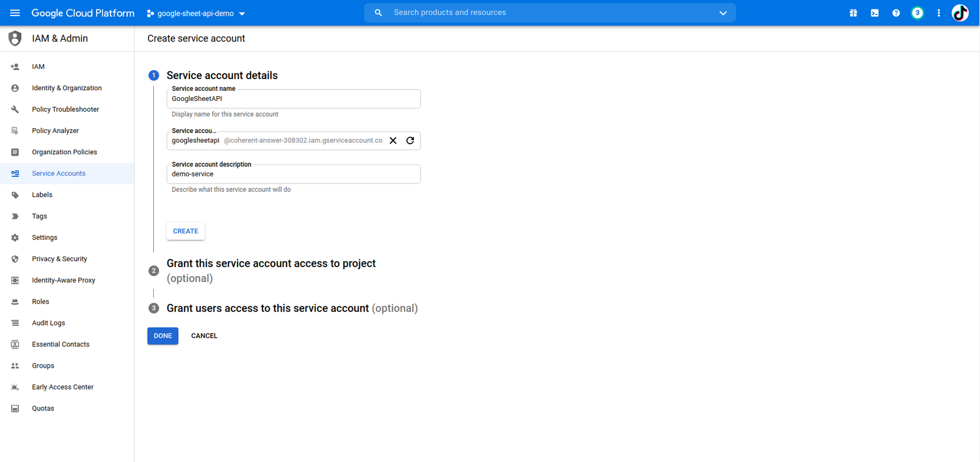Viewport: 980px width, 462px height.
Task: Open Groups page
Action: point(67,366)
